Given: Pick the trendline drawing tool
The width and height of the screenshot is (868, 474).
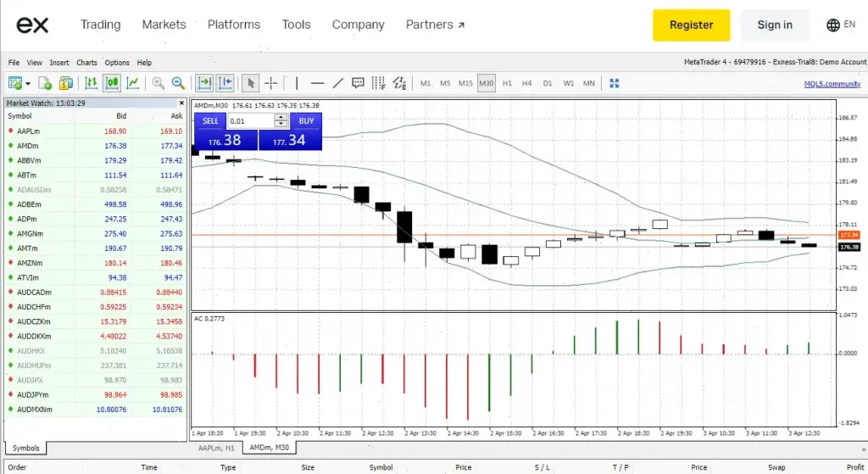Looking at the screenshot, I should tap(337, 83).
